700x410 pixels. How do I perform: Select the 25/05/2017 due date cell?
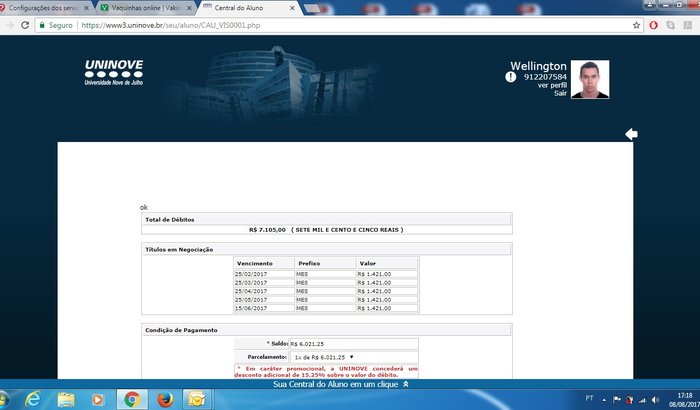pyautogui.click(x=263, y=300)
